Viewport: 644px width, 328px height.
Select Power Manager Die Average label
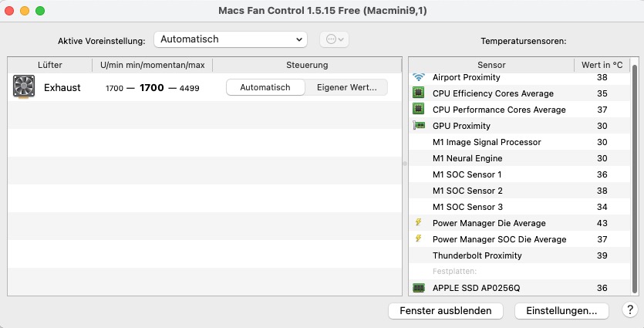tap(489, 223)
